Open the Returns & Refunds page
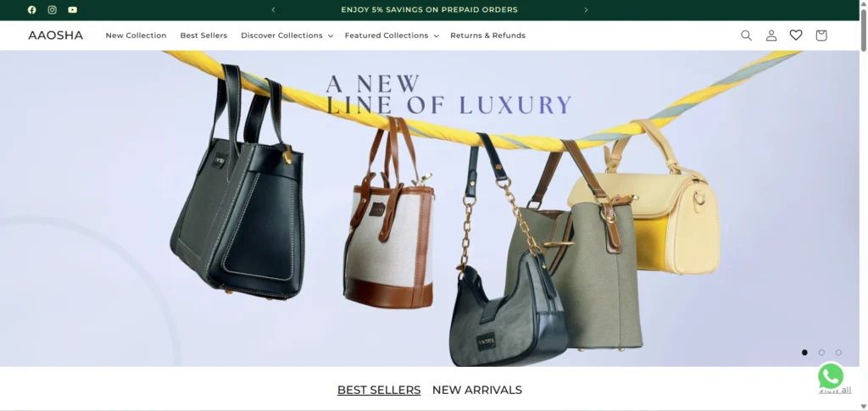This screenshot has width=868, height=411. tap(487, 36)
